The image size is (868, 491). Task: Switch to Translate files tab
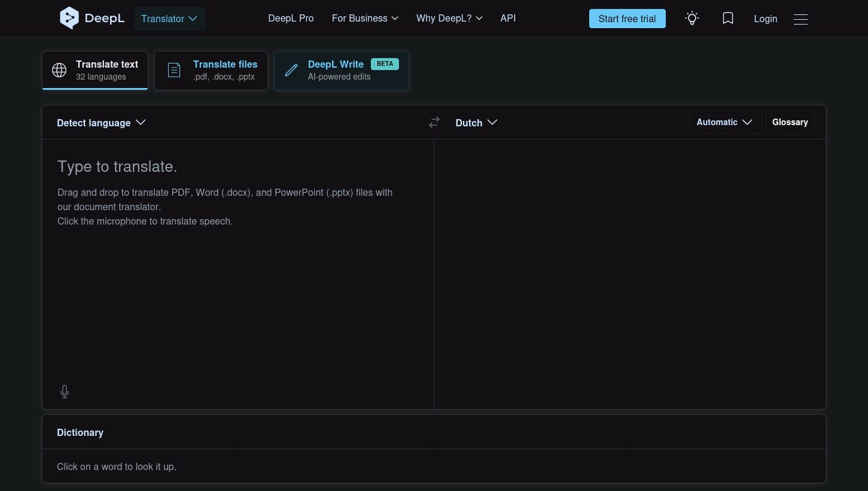[211, 70]
